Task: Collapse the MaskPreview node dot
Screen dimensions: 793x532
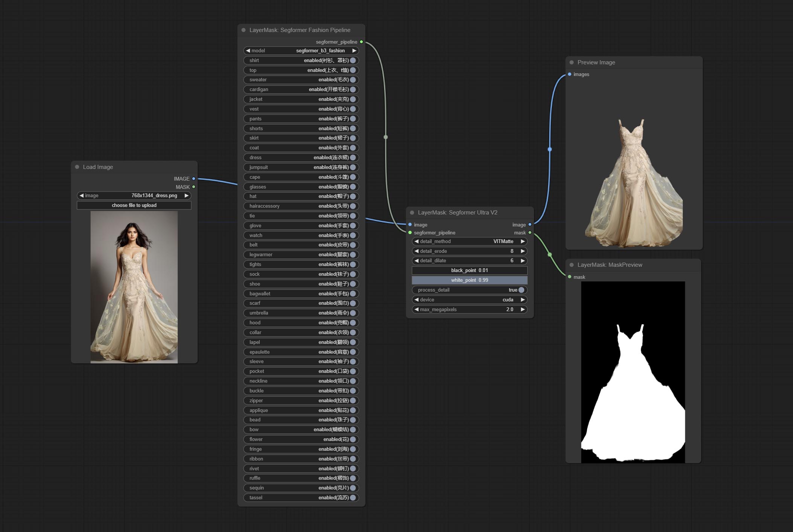Action: pos(572,265)
